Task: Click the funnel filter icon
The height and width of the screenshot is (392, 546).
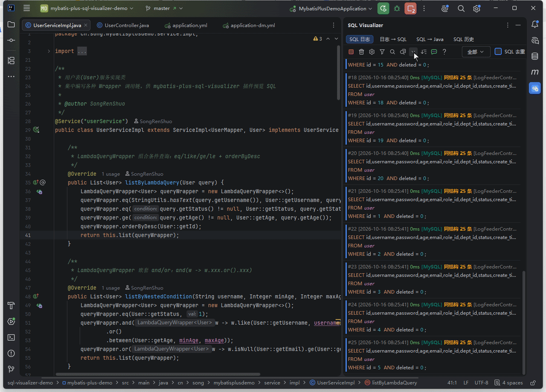Action: 382,52
